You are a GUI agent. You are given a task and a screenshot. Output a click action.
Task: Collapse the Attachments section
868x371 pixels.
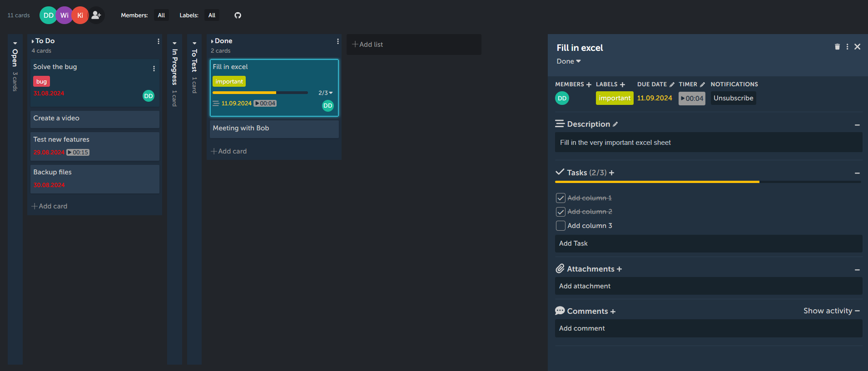coord(857,270)
